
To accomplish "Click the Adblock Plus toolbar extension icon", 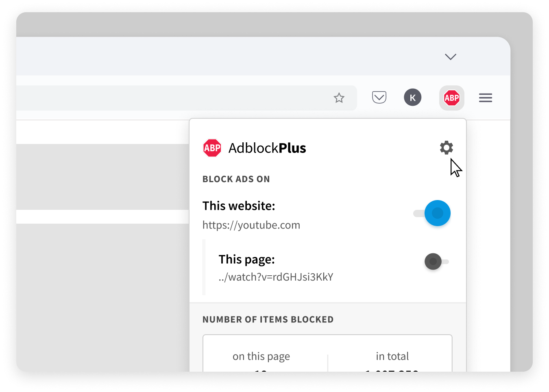I will [x=451, y=98].
